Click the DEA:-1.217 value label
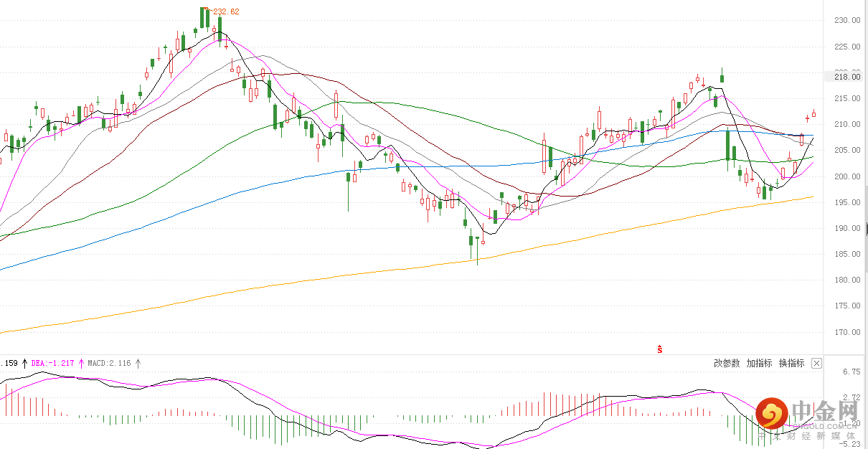This screenshot has width=868, height=449. [53, 364]
